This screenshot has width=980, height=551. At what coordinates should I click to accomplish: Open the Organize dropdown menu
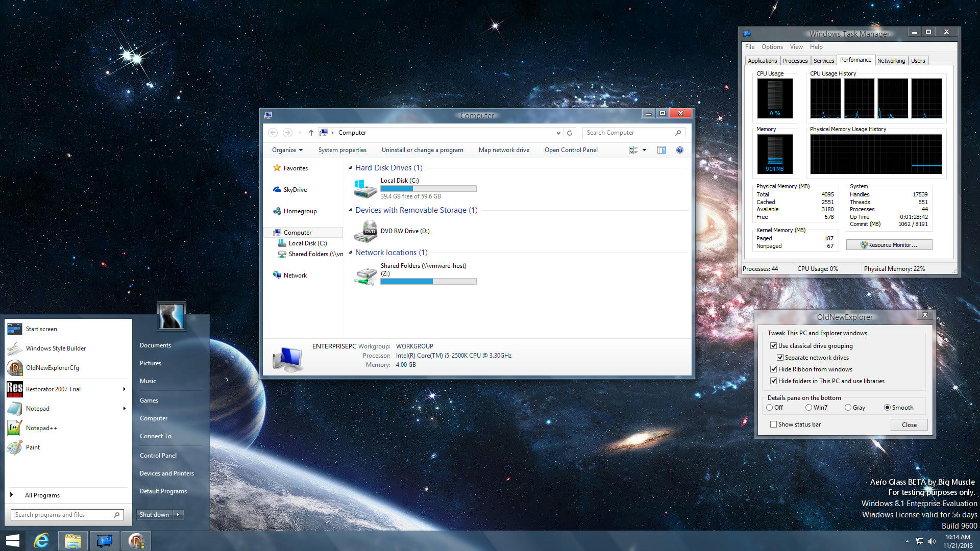(x=287, y=150)
